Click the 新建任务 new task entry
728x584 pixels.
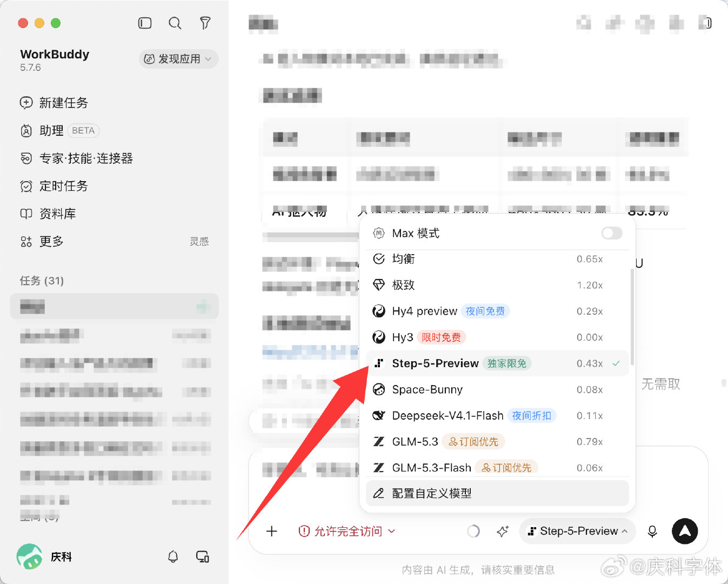coord(54,103)
